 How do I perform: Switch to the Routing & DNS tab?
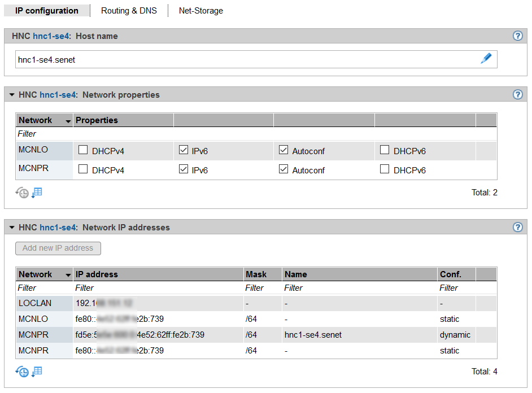pos(129,11)
